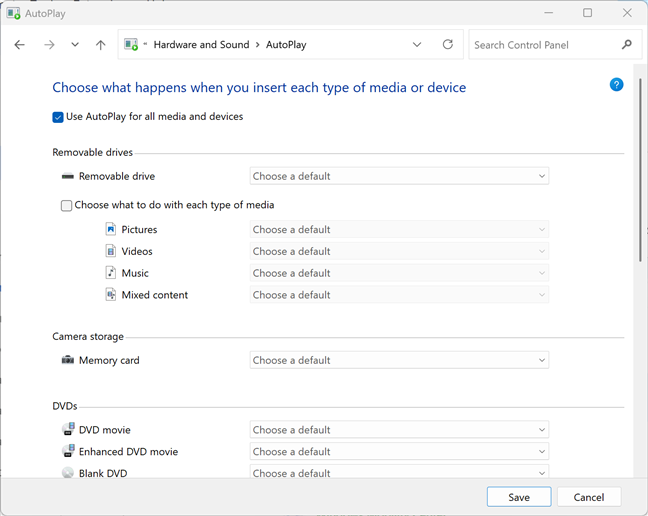Open the Removable drive default dropdown
Screen dimensions: 648x516
pyautogui.click(x=399, y=177)
